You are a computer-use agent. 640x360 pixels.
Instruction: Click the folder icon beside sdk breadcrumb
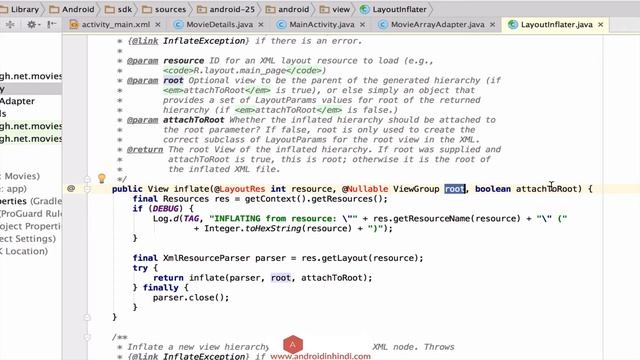pos(109,9)
